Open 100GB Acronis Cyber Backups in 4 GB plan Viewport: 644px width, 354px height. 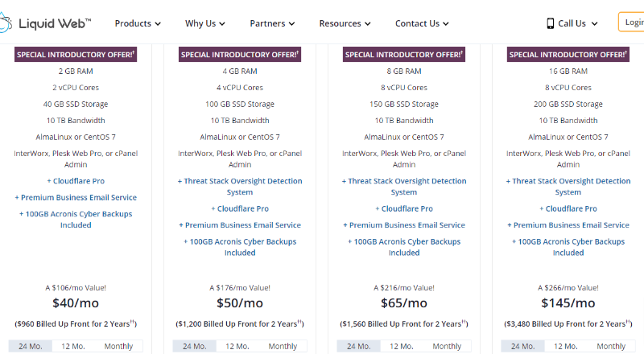pyautogui.click(x=240, y=247)
